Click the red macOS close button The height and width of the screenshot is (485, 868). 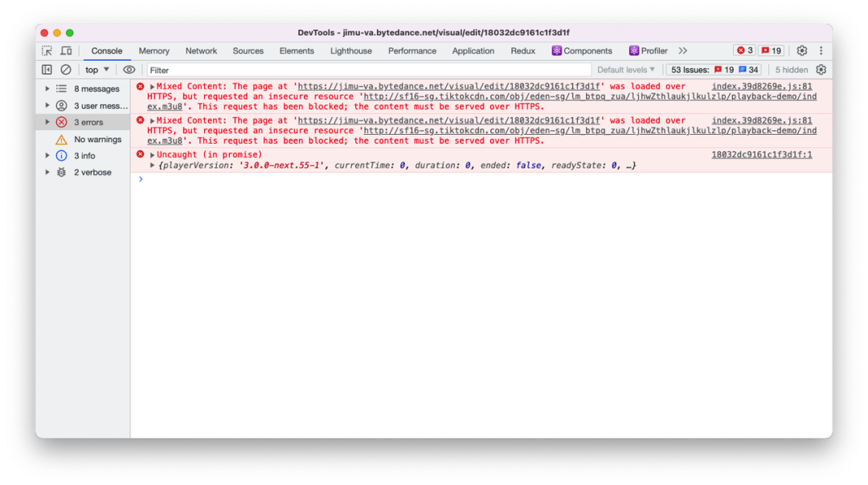pos(44,33)
